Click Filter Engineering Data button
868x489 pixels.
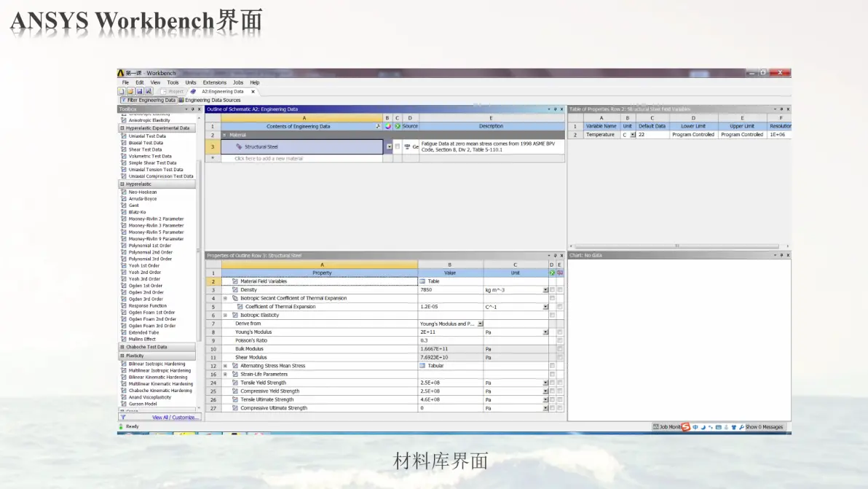pos(149,101)
